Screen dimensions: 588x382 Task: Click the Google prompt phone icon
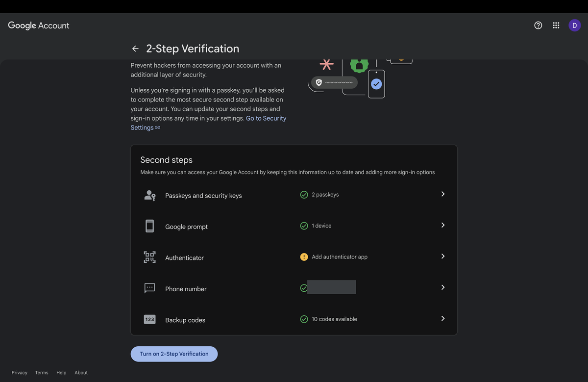(150, 226)
